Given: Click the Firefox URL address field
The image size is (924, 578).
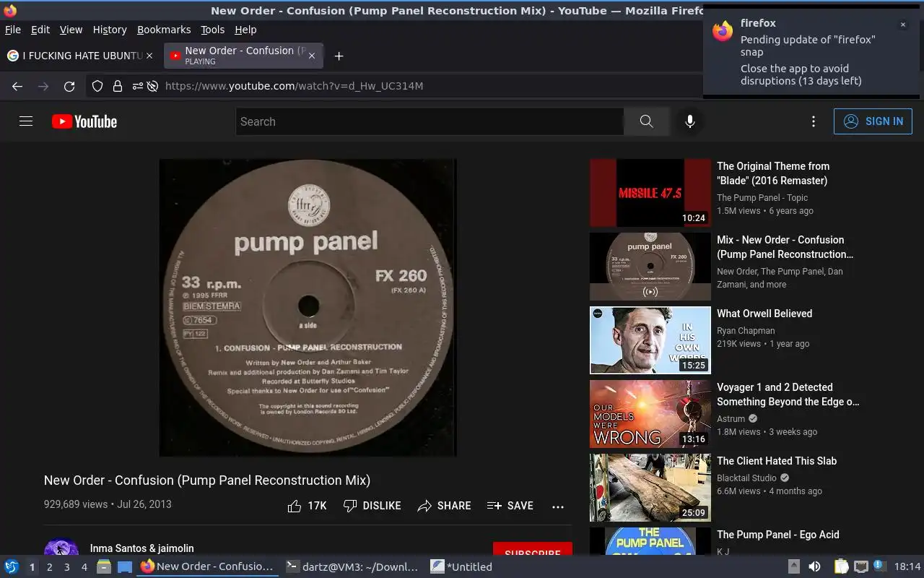Looking at the screenshot, I should 430,86.
